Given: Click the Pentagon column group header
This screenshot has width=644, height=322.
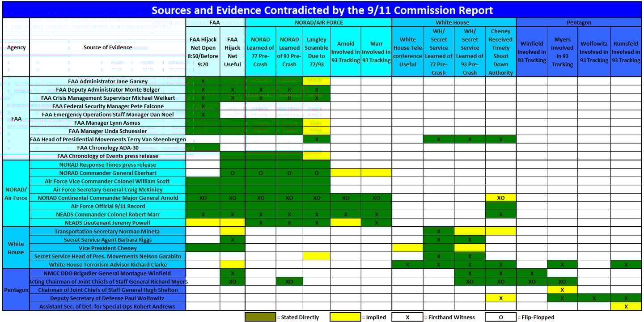Looking at the screenshot, I should (579, 22).
